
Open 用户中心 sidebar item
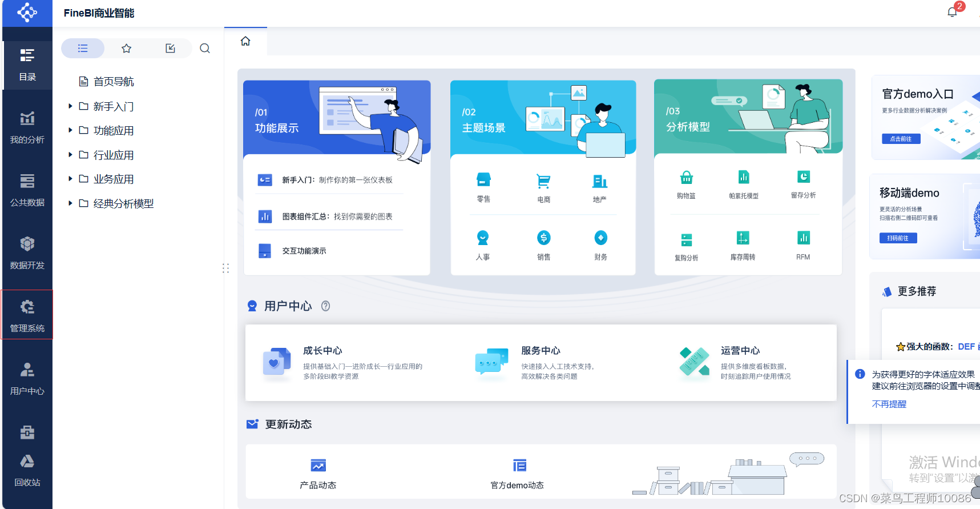27,379
